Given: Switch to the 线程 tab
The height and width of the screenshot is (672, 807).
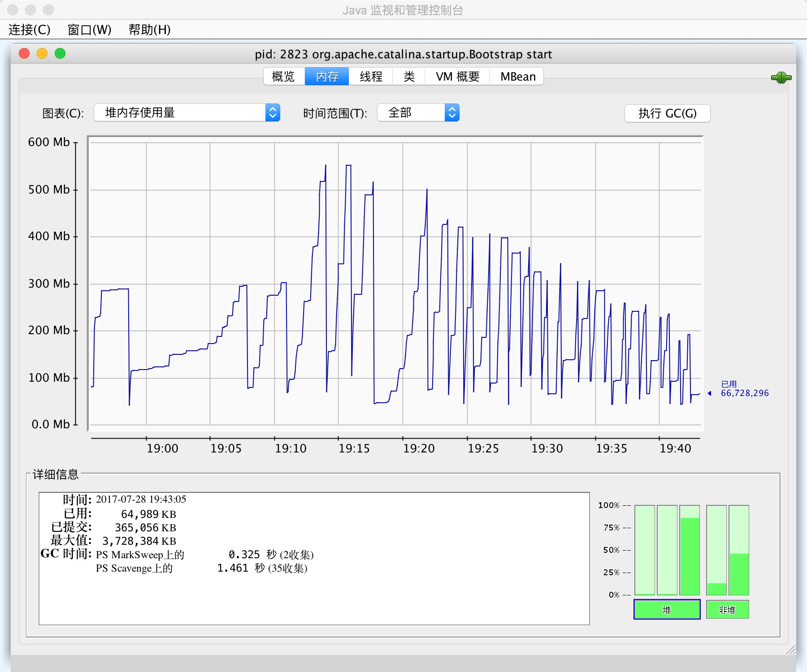Looking at the screenshot, I should 371,77.
